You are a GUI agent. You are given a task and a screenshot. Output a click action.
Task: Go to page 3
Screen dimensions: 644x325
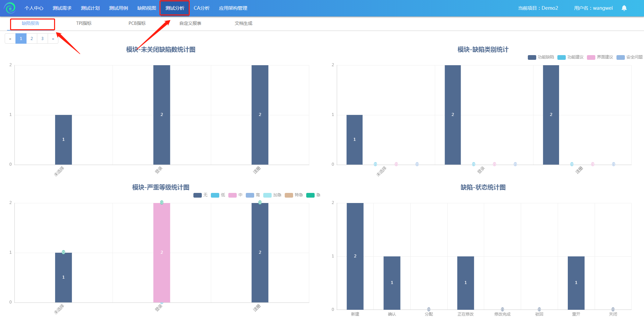tap(42, 39)
